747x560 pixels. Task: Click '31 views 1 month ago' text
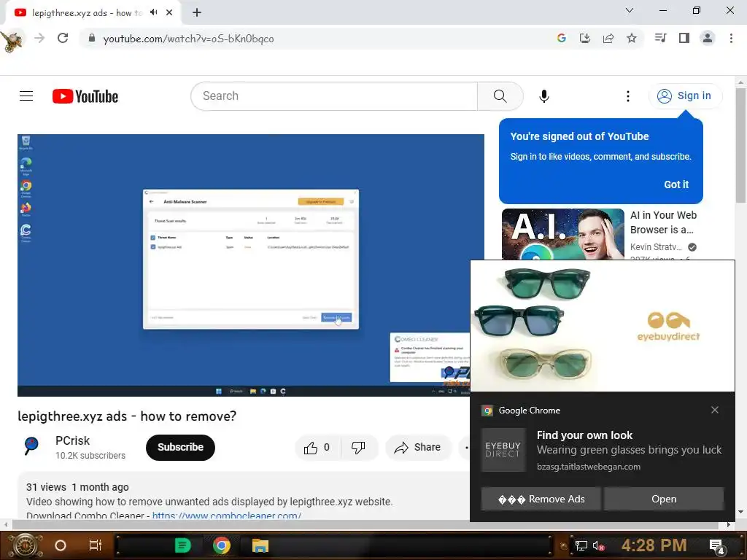pos(77,486)
